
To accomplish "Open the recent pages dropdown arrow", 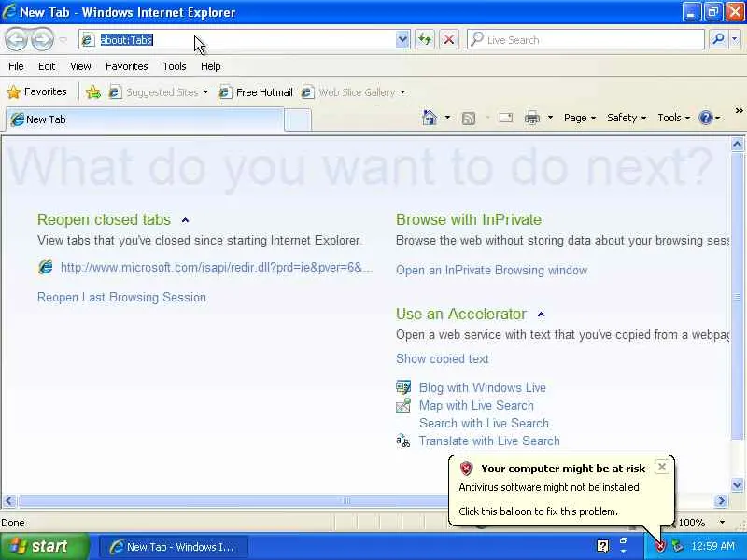I will [63, 40].
